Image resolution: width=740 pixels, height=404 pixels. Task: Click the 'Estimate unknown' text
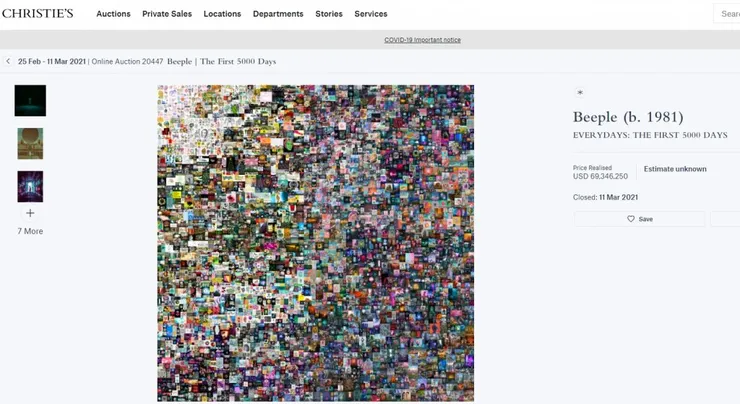(x=675, y=169)
